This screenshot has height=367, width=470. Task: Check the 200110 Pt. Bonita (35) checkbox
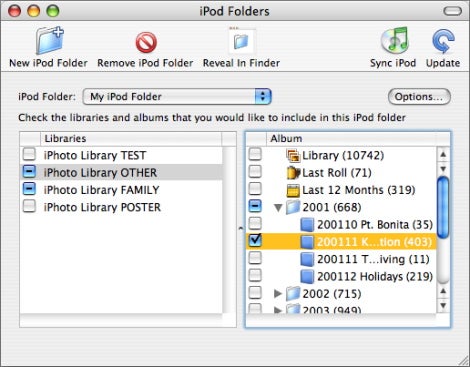coord(255,224)
